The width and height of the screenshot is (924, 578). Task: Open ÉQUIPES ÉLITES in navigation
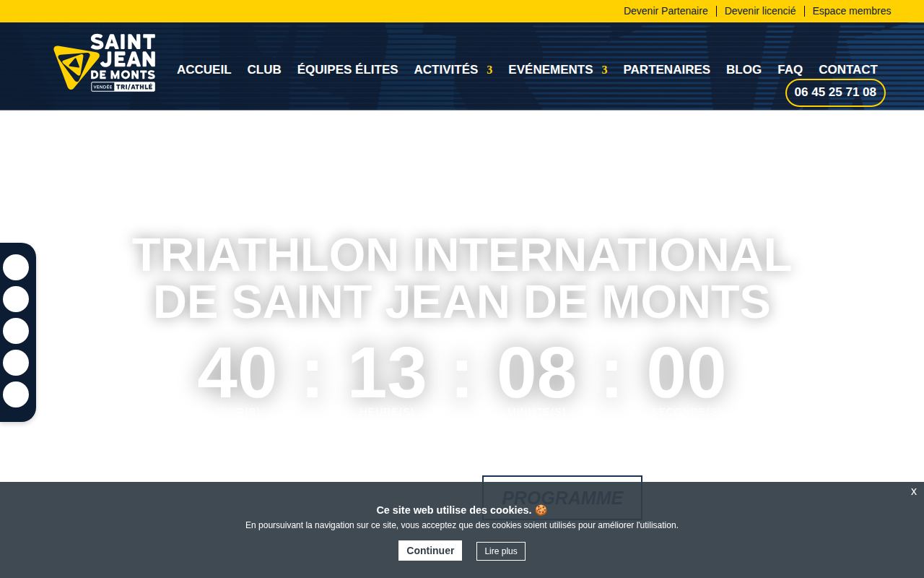coord(348,70)
